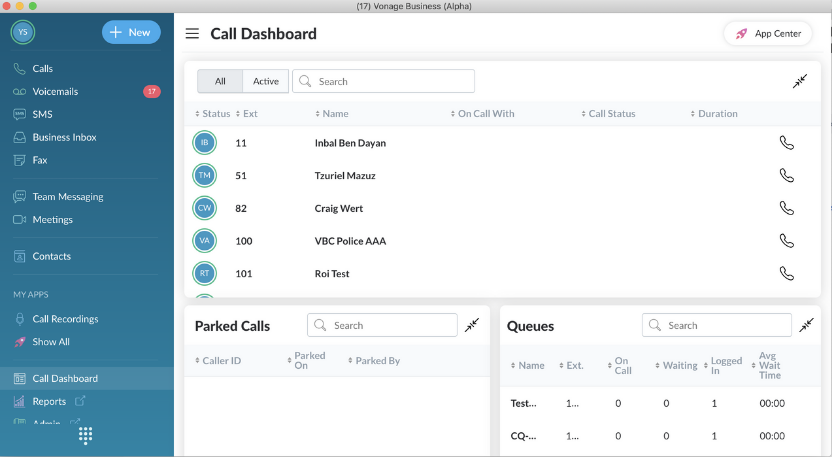Open the App Center
The width and height of the screenshot is (832, 457).
pos(768,33)
